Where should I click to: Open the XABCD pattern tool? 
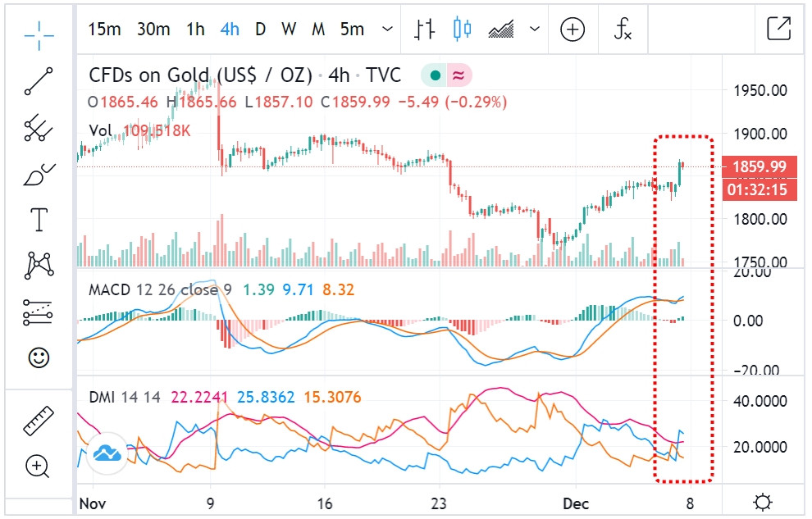39,265
